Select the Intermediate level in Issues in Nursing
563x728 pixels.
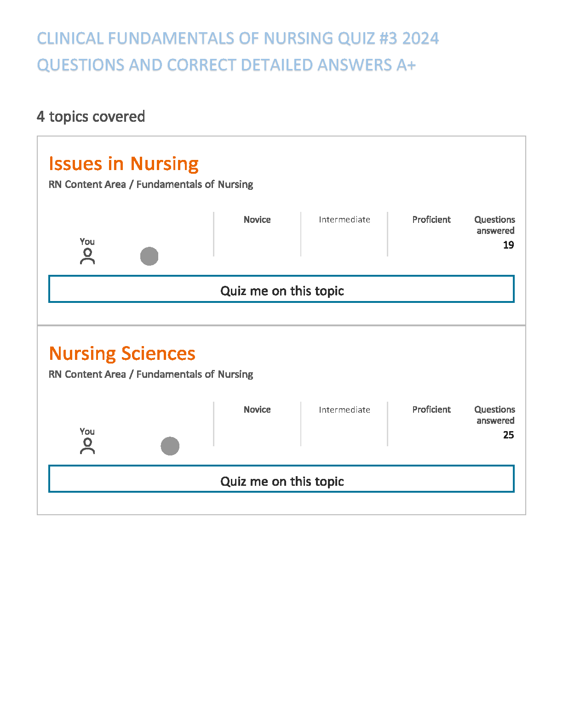pyautogui.click(x=345, y=220)
